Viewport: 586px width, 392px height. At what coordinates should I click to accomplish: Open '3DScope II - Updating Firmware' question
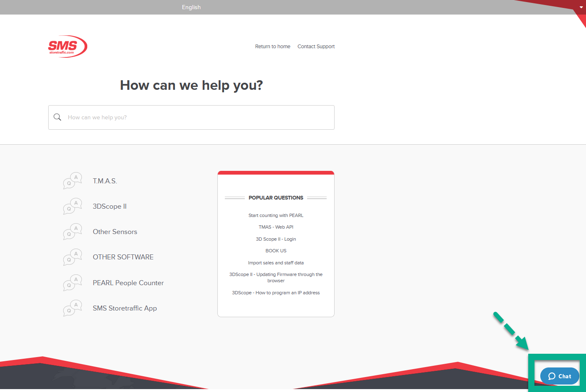pyautogui.click(x=276, y=277)
